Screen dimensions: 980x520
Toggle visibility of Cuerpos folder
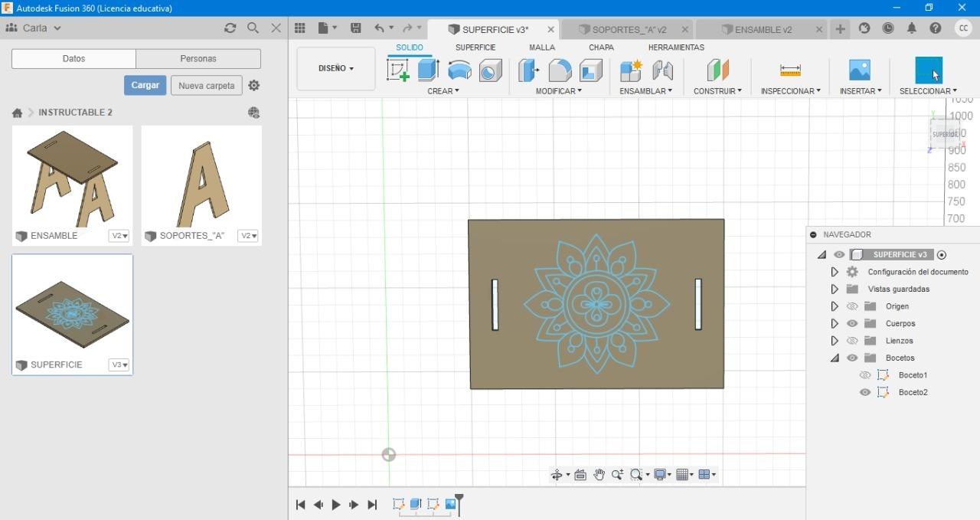click(852, 323)
